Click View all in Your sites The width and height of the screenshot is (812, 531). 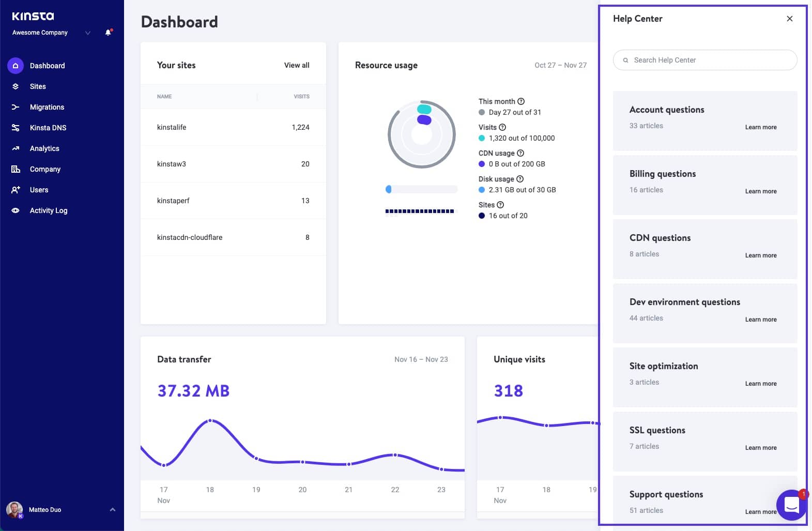[x=297, y=65]
